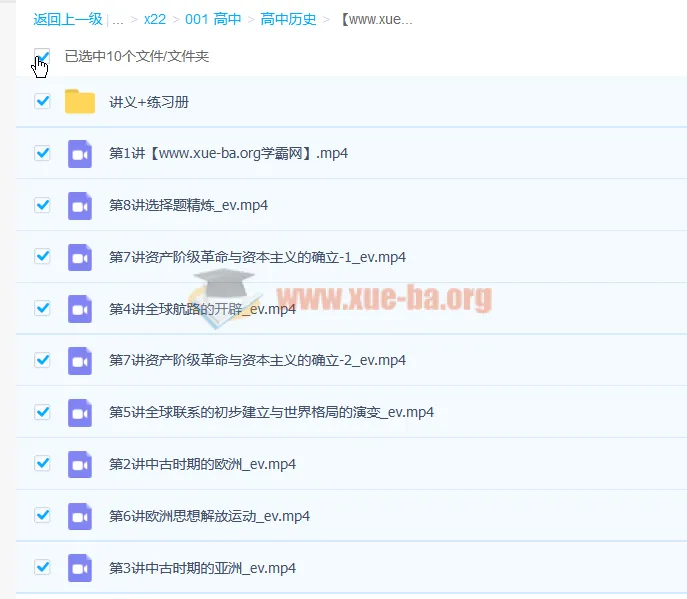The image size is (687, 599).
Task: Click video icon for 第1讲 file
Action: (79, 154)
